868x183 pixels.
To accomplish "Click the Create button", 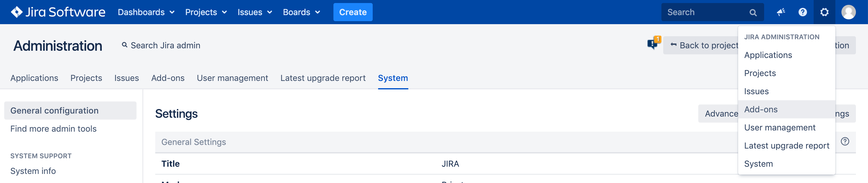I will click(x=353, y=12).
